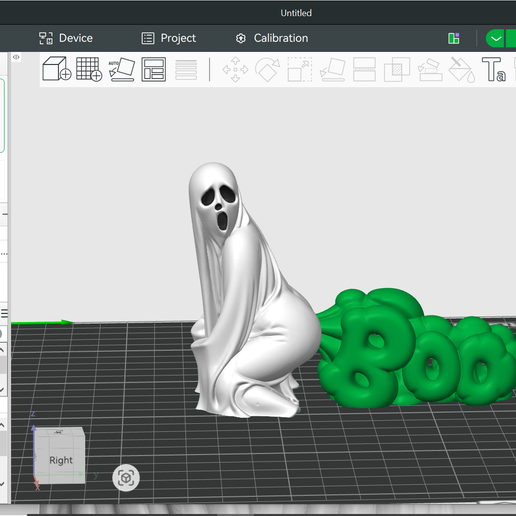Toggle the small eye visibility icon
This screenshot has height=516, width=516.
point(16,57)
